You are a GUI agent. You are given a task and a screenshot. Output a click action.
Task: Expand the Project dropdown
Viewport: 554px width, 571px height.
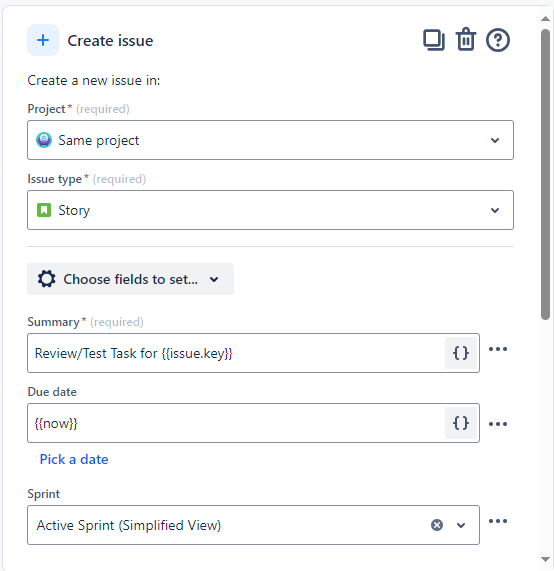pyautogui.click(x=270, y=140)
